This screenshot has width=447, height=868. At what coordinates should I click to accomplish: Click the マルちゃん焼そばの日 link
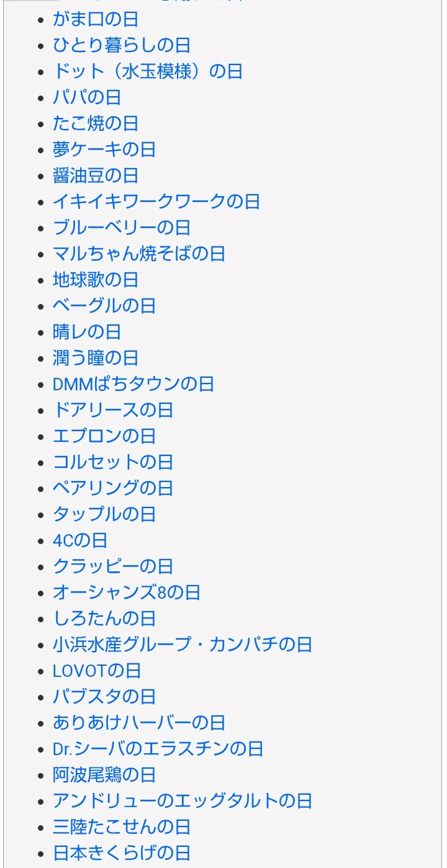tap(139, 254)
